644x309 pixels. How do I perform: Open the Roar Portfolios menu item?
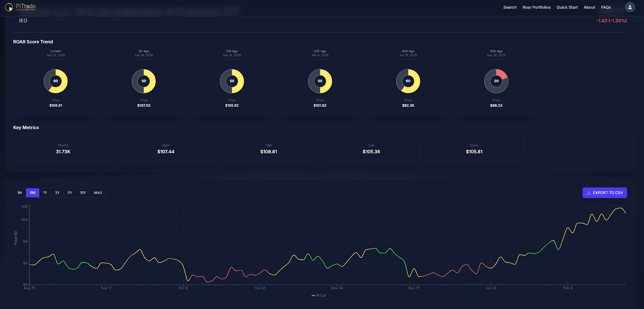[x=536, y=7]
